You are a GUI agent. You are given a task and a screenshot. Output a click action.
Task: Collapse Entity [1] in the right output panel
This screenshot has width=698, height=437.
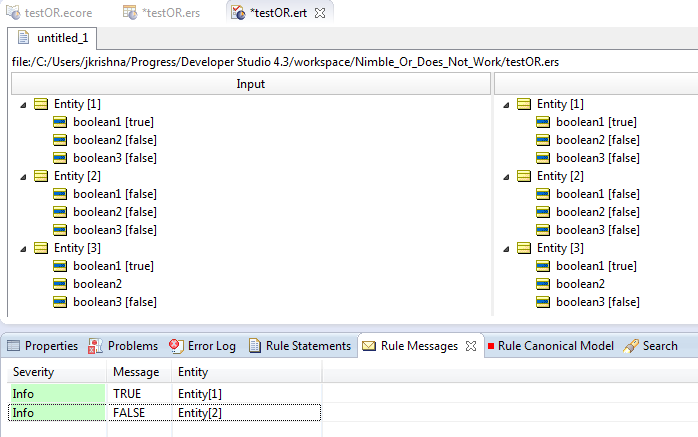[506, 105]
